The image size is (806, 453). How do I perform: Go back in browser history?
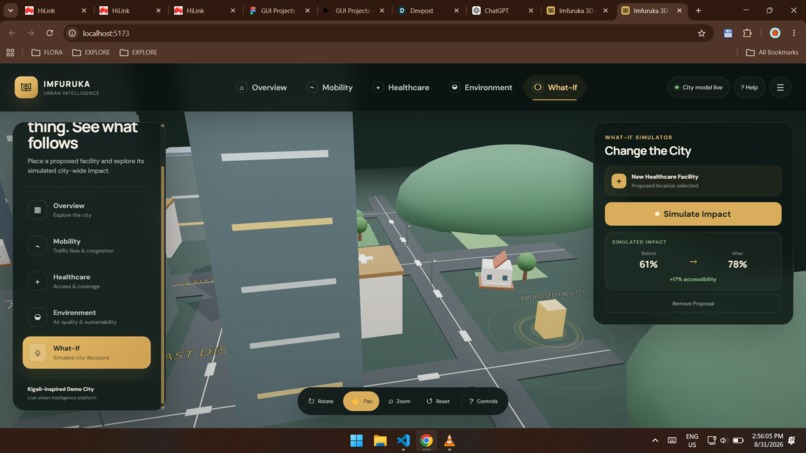pyautogui.click(x=12, y=33)
